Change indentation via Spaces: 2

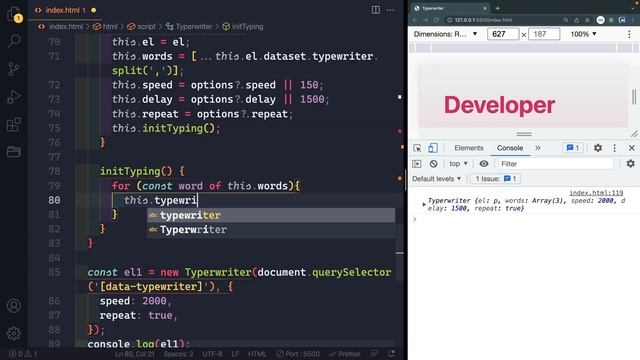click(179, 354)
